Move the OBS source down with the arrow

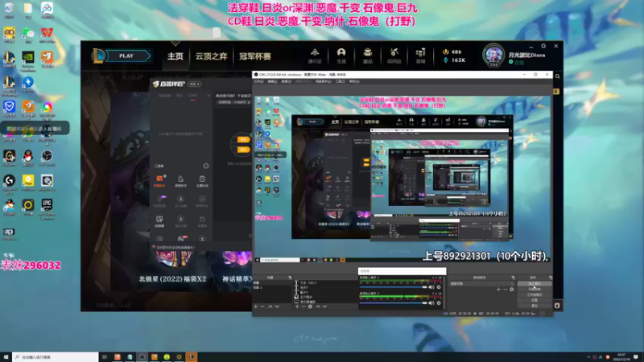tap(325, 306)
